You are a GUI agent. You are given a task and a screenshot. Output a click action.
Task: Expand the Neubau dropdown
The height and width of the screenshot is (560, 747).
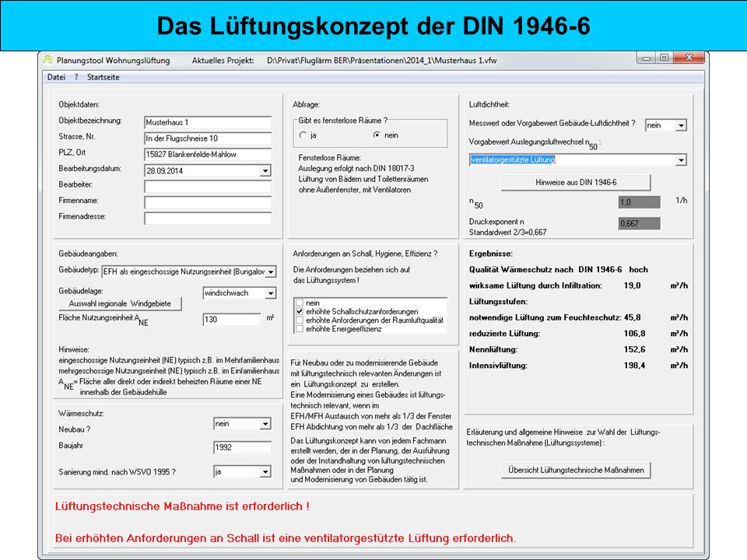click(x=265, y=424)
